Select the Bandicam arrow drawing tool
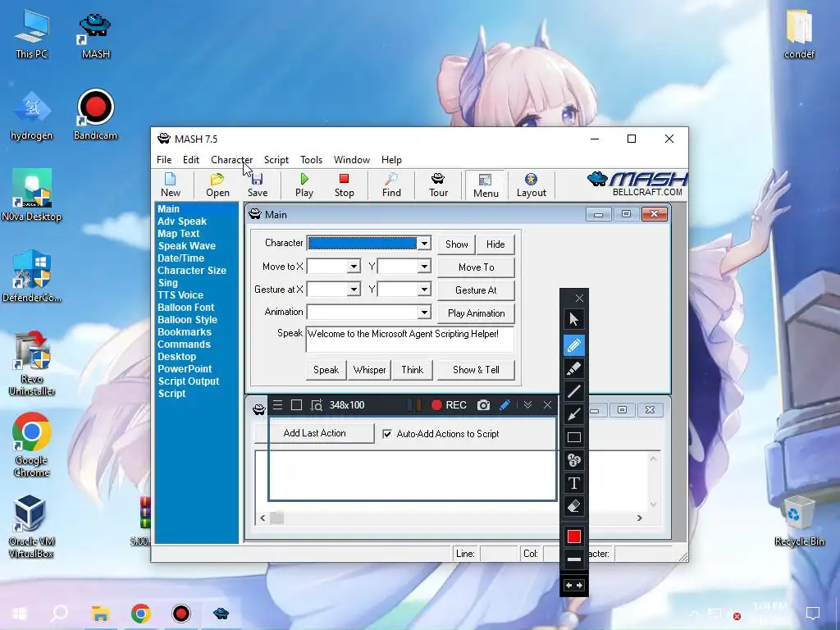Screen dimensions: 840x630 point(573,414)
